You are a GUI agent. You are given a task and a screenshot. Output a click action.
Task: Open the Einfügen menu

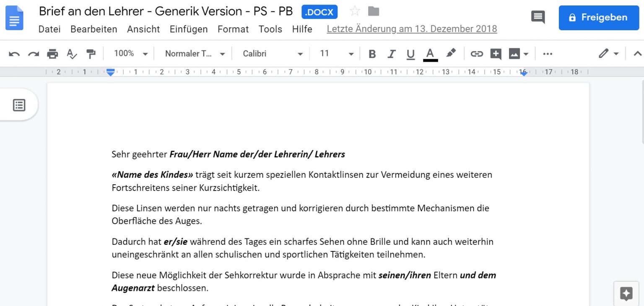[x=189, y=29]
